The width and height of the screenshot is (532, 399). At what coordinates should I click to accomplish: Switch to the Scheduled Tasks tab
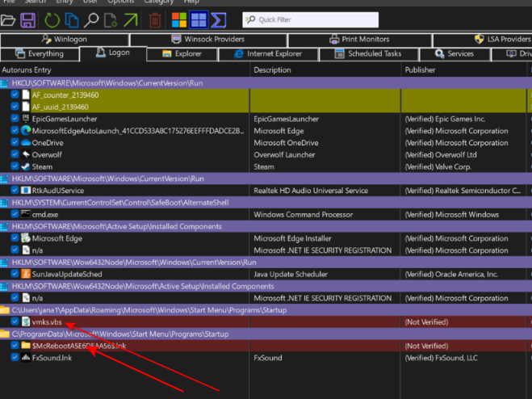368,54
